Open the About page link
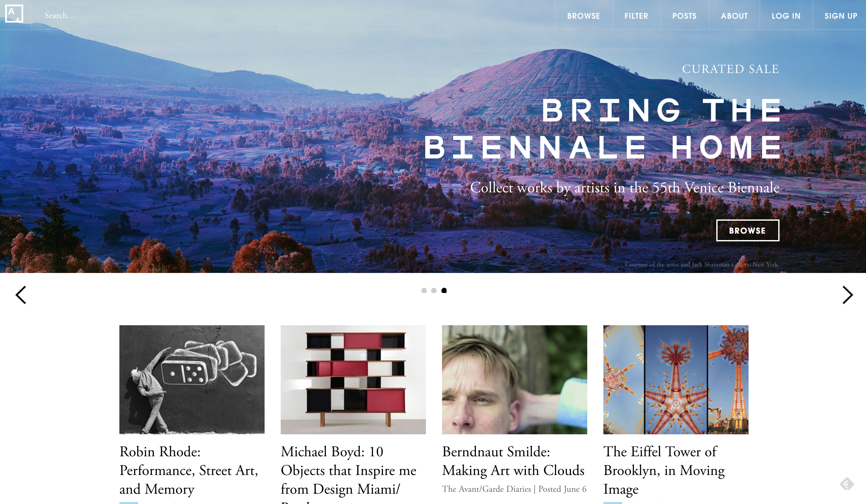The width and height of the screenshot is (866, 504). click(734, 16)
